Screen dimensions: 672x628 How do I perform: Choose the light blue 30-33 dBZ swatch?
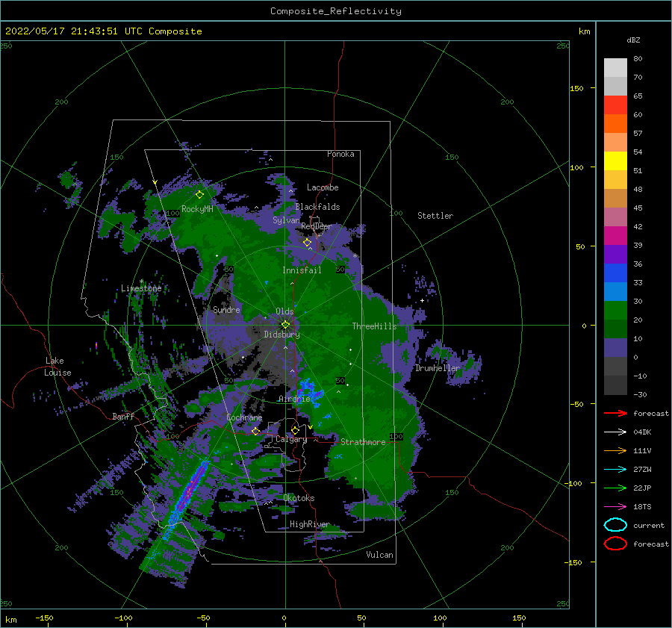click(x=615, y=292)
